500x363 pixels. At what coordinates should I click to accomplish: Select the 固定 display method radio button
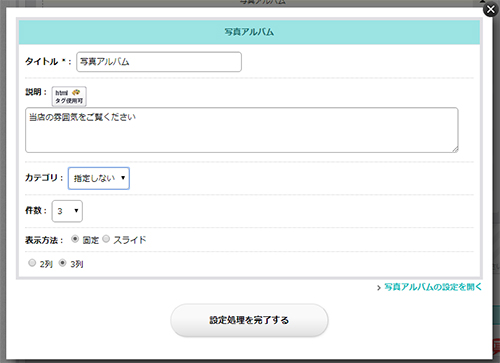point(75,239)
